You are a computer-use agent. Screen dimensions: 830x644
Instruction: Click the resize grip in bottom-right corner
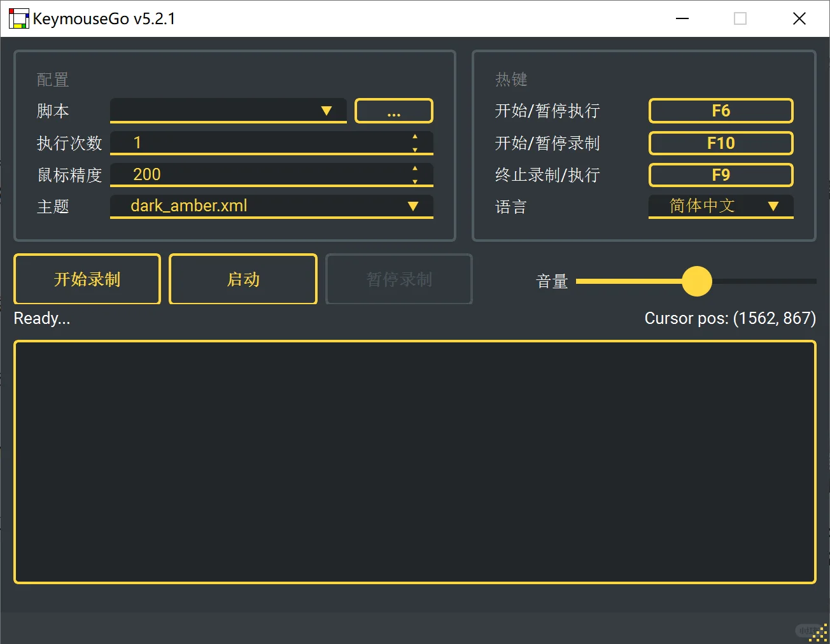click(x=817, y=631)
